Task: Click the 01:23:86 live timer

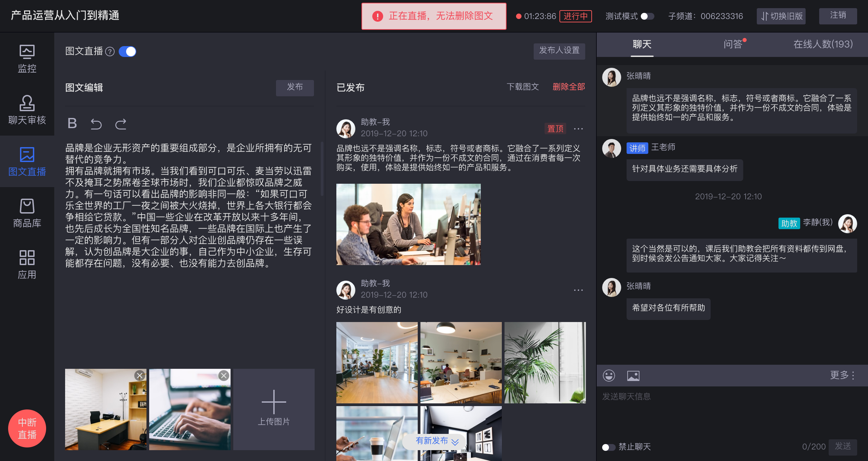Action: pyautogui.click(x=540, y=16)
